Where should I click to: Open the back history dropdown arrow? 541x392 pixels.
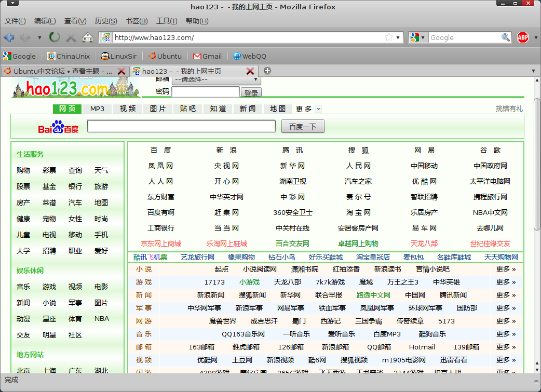click(39, 37)
